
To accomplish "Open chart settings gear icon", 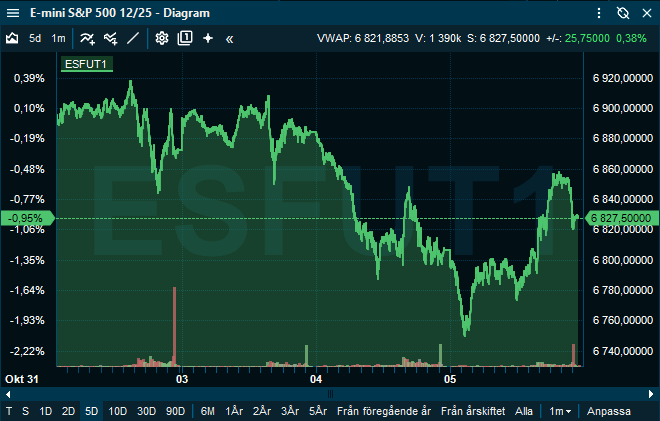I will click(x=162, y=38).
